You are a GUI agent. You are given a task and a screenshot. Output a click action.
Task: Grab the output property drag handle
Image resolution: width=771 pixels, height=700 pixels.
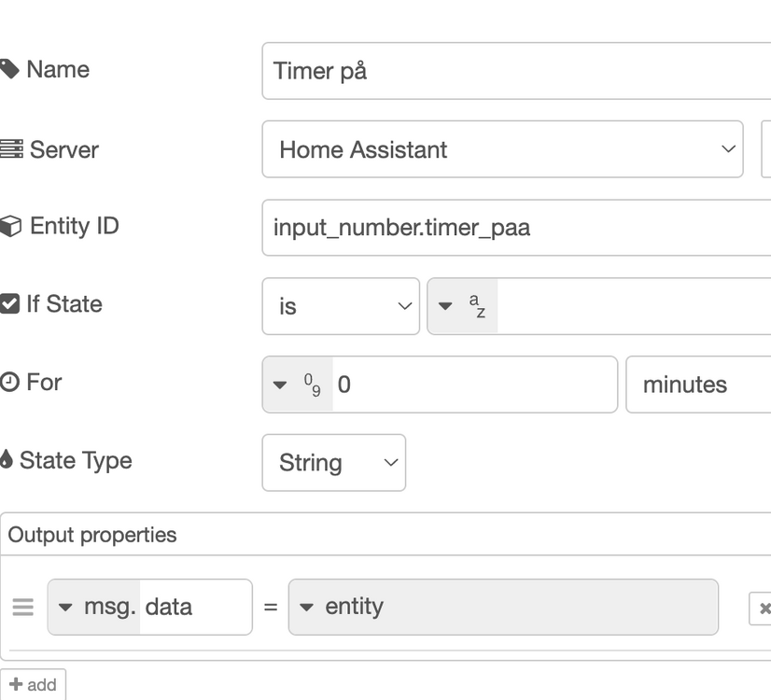(x=23, y=608)
